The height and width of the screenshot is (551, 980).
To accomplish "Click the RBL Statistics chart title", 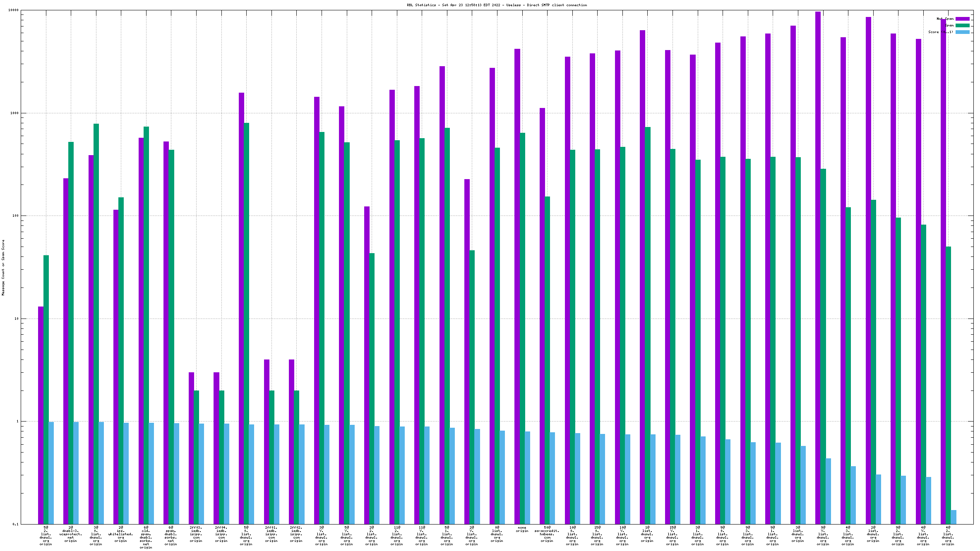I will pyautogui.click(x=497, y=5).
